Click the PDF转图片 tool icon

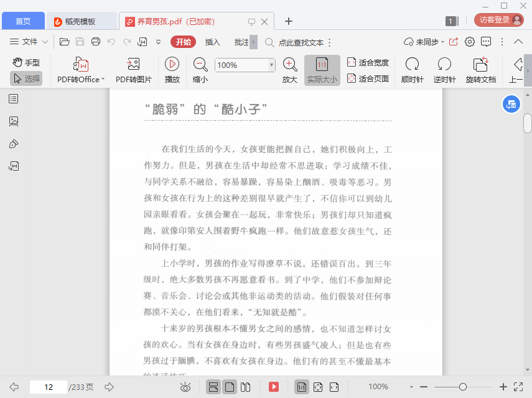pyautogui.click(x=133, y=65)
